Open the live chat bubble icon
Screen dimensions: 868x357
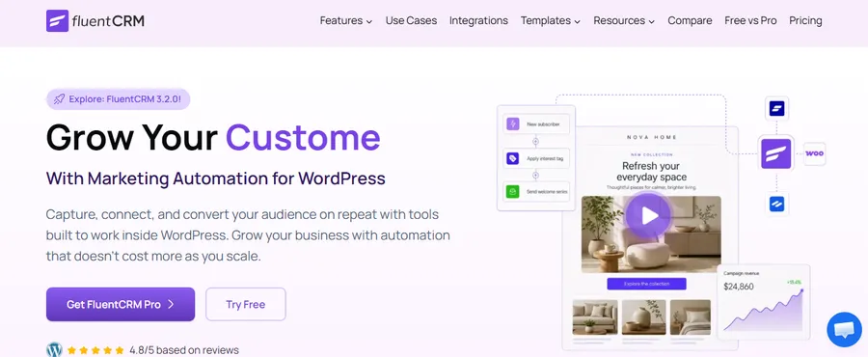point(844,330)
